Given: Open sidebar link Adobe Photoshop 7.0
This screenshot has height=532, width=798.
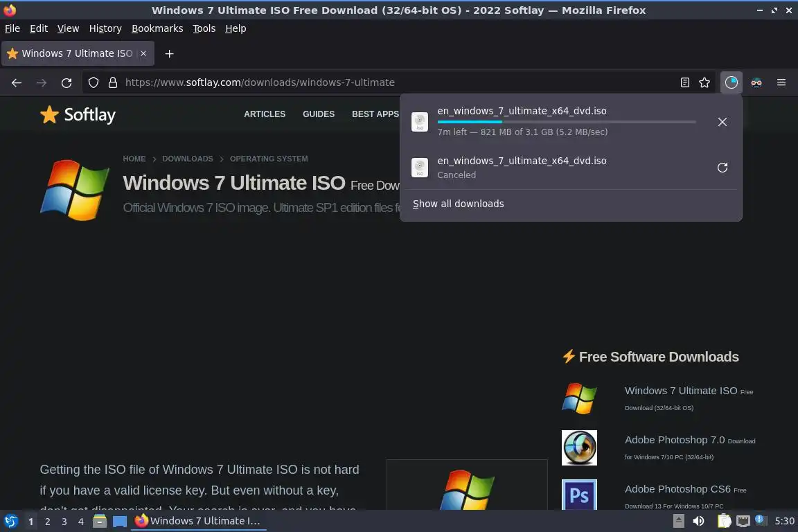Looking at the screenshot, I should [674, 440].
